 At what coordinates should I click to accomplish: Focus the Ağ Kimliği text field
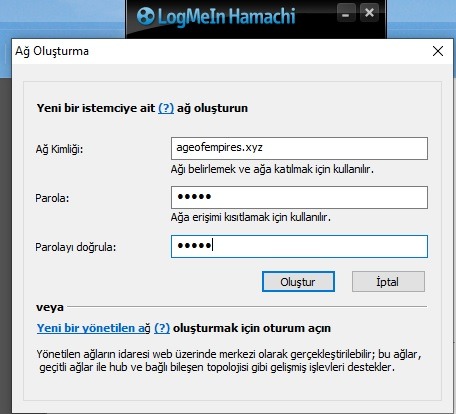point(299,148)
